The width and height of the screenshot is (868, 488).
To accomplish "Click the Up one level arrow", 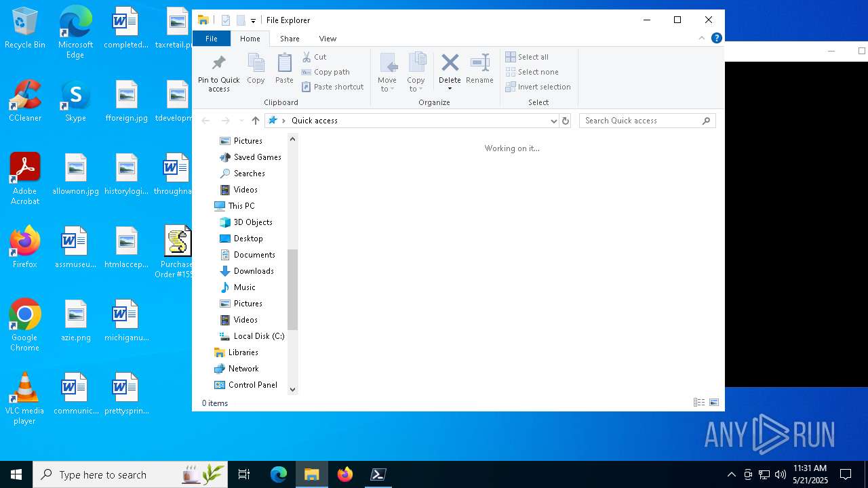I will [255, 121].
